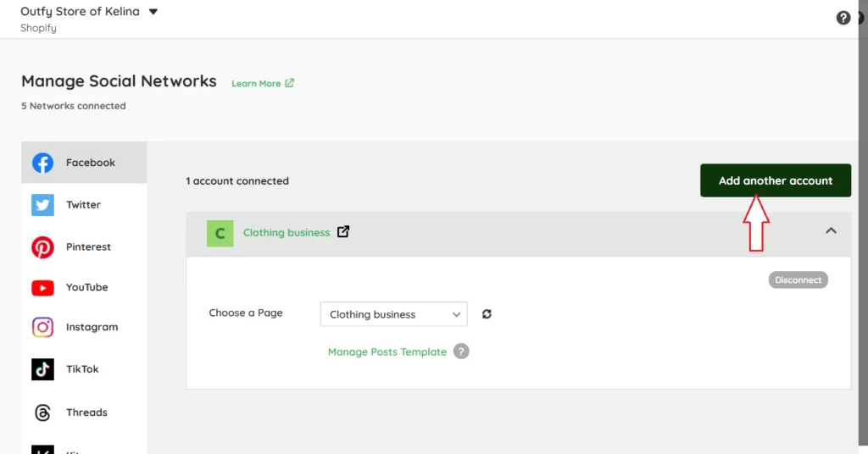
Task: Open external link icon beside Clothing business
Action: pos(343,232)
